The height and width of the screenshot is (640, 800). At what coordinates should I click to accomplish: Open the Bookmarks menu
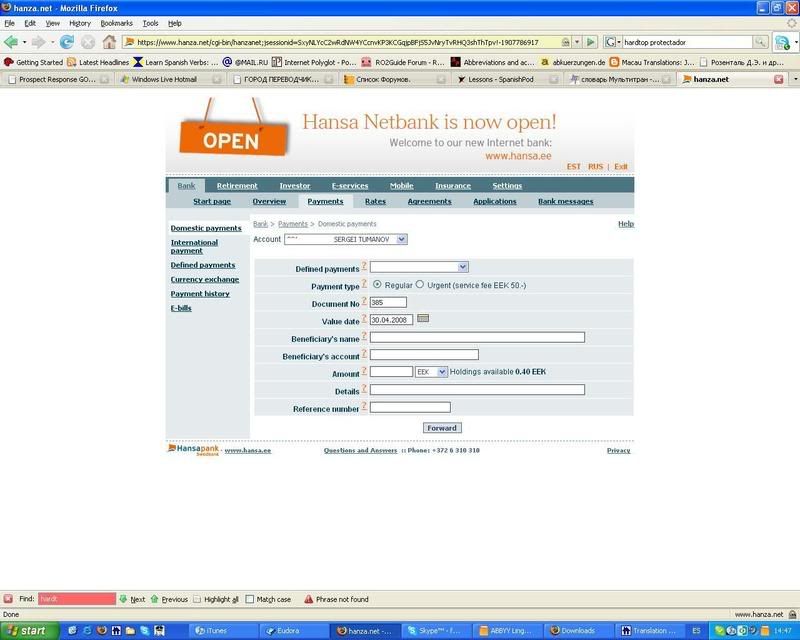pos(116,23)
